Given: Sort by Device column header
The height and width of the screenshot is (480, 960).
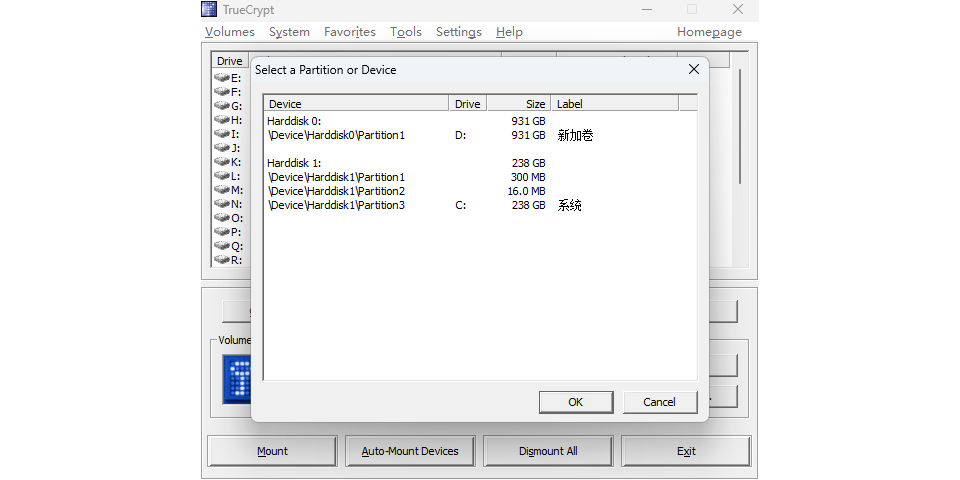Looking at the screenshot, I should [356, 103].
